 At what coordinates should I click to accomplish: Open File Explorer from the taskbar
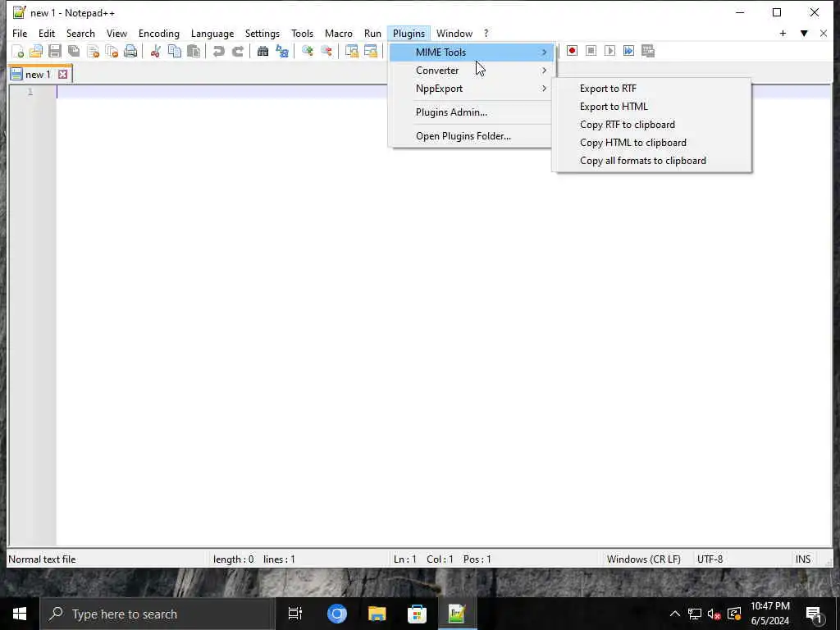[x=377, y=614]
